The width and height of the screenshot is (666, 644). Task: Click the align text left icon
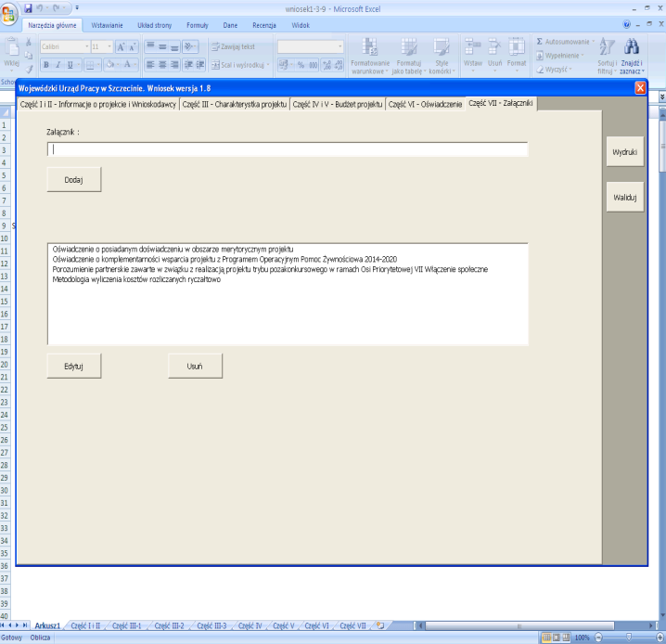[150, 65]
